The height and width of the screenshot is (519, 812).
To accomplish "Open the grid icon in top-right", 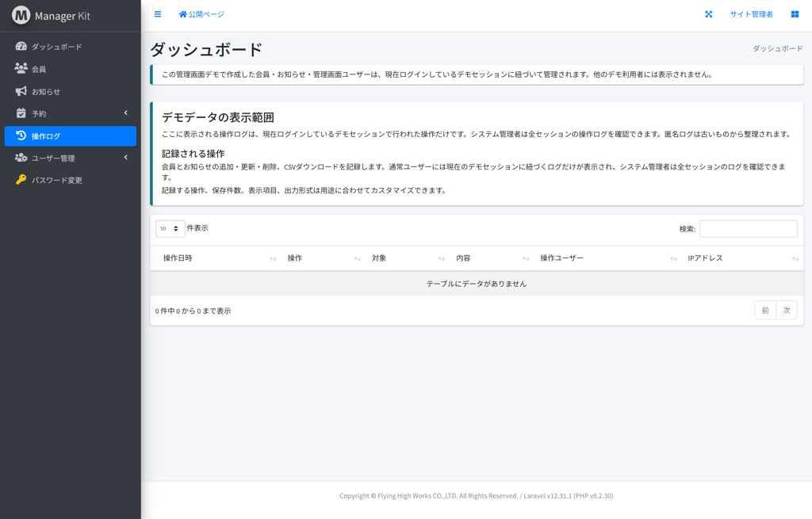I will (795, 14).
